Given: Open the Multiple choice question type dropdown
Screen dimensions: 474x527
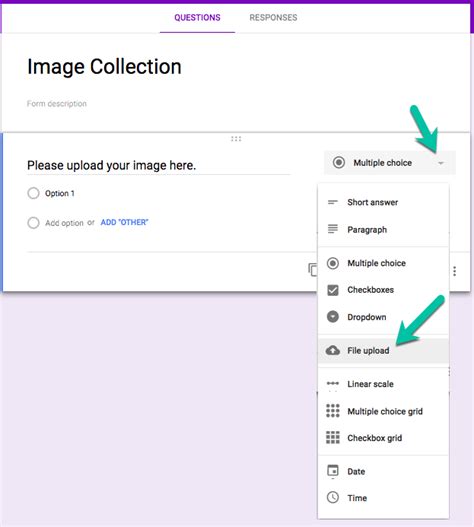Looking at the screenshot, I should pyautogui.click(x=390, y=163).
